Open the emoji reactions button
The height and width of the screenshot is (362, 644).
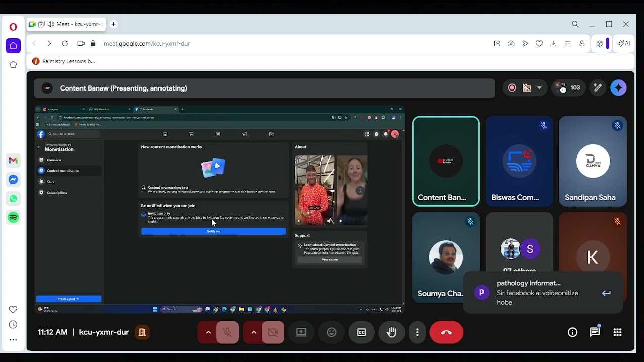[x=331, y=332]
